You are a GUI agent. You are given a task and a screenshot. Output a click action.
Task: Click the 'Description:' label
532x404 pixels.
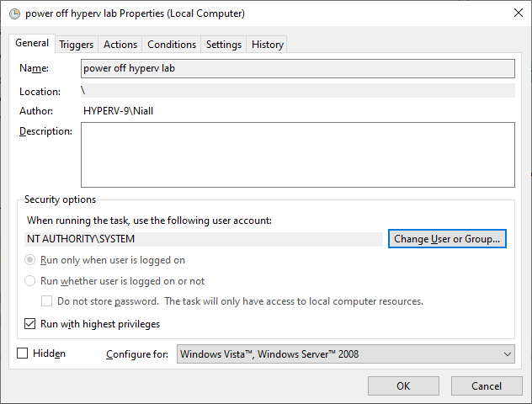[x=45, y=131]
